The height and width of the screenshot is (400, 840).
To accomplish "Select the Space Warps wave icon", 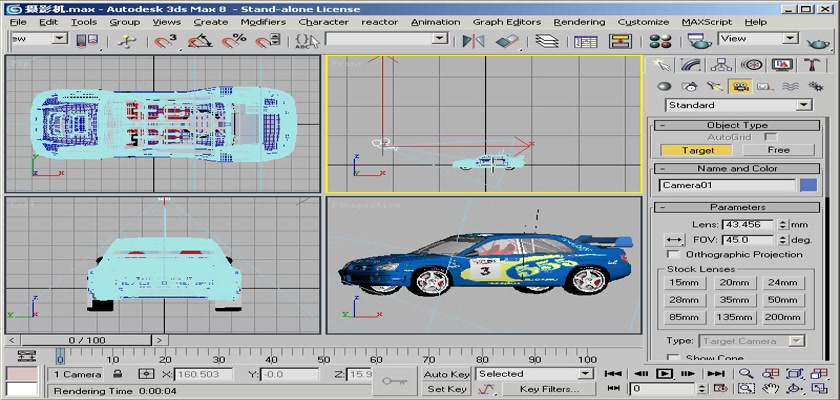I will [790, 86].
